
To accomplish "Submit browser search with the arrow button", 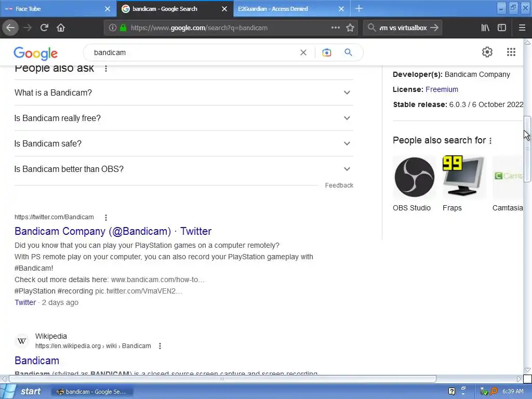I will coord(434,28).
